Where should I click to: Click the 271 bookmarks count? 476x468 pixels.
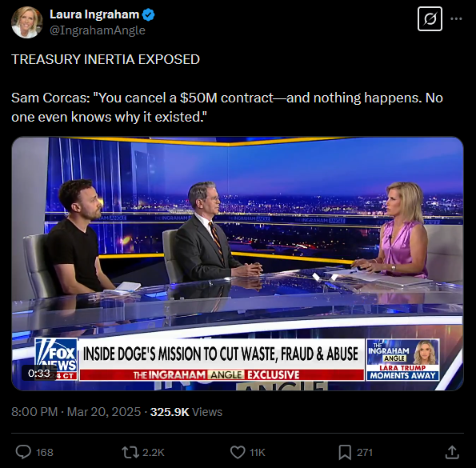pos(365,453)
